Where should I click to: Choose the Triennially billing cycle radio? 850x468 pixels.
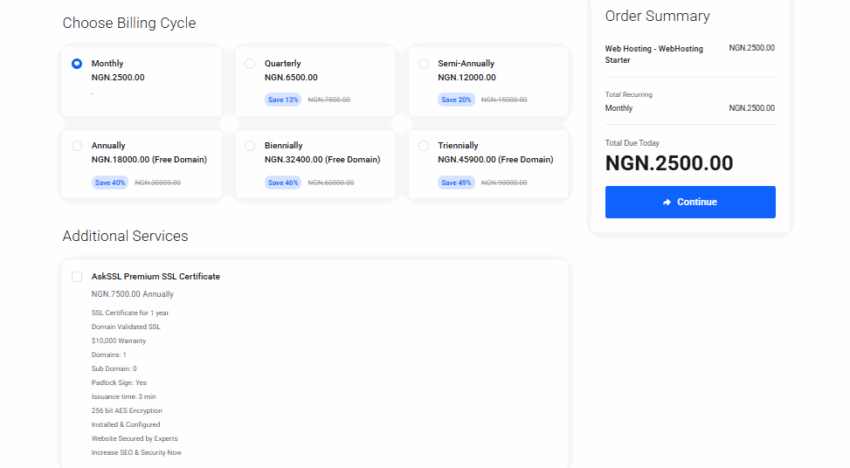pos(423,145)
